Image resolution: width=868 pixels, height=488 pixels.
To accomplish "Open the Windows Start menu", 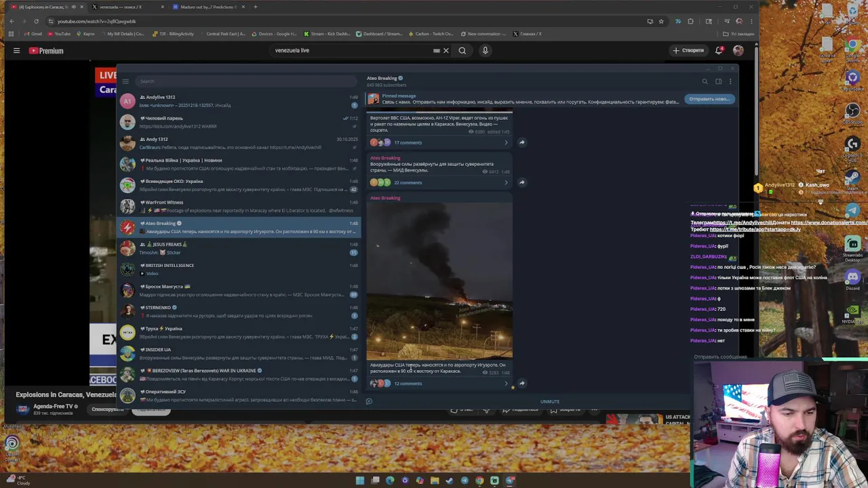I will 360,481.
